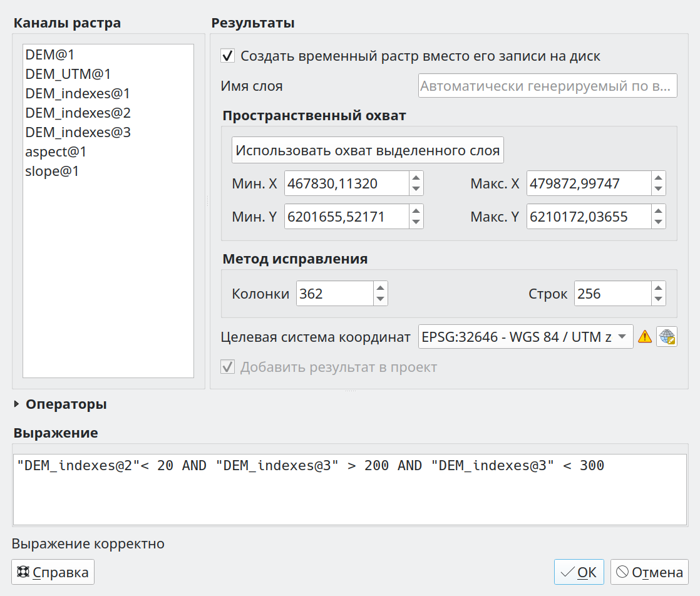Image resolution: width=700 pixels, height=596 pixels.
Task: Select DEM_indexes@2 in raster bands list
Action: 78,113
